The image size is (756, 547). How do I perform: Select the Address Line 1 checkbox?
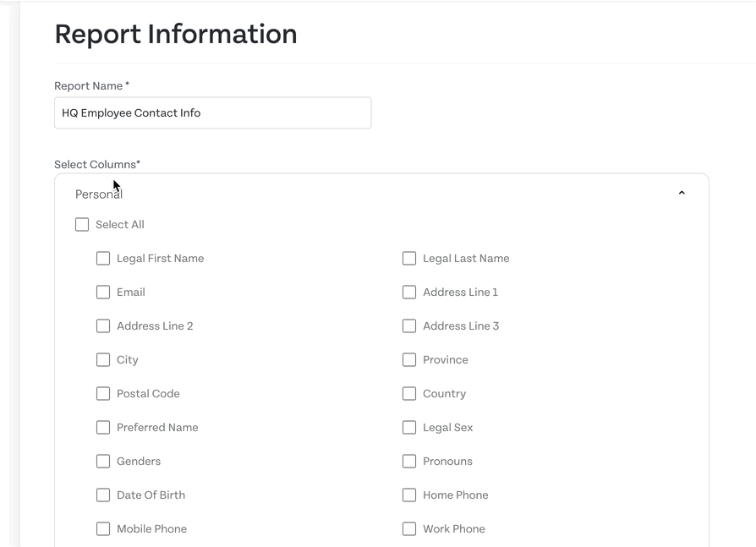(x=409, y=292)
